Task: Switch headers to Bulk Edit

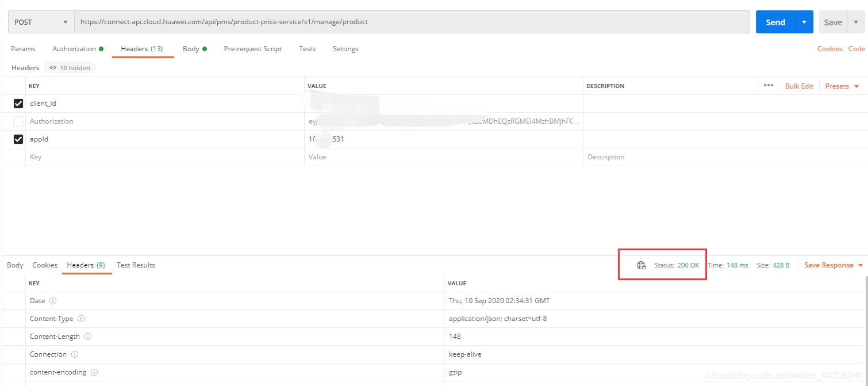Action: click(799, 86)
